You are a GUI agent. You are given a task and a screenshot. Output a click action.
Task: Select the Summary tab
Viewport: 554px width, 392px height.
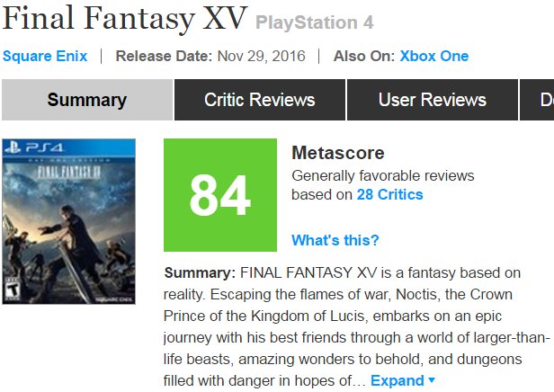(x=86, y=100)
